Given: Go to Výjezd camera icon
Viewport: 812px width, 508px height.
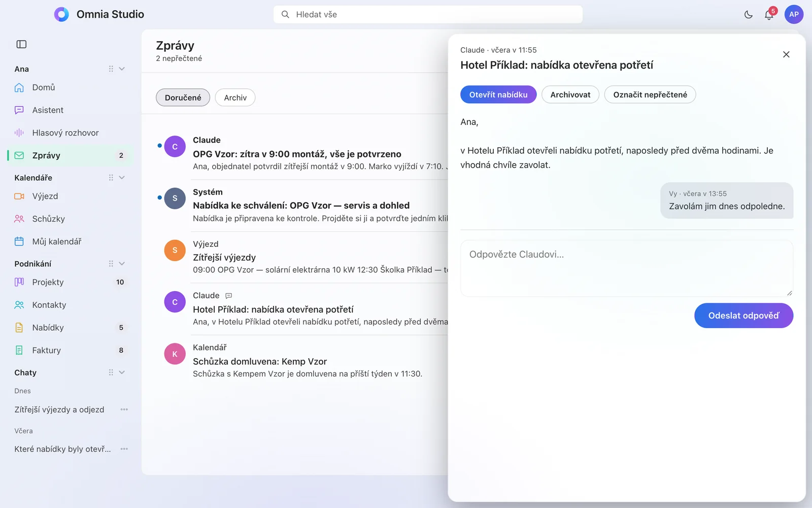Looking at the screenshot, I should point(19,196).
